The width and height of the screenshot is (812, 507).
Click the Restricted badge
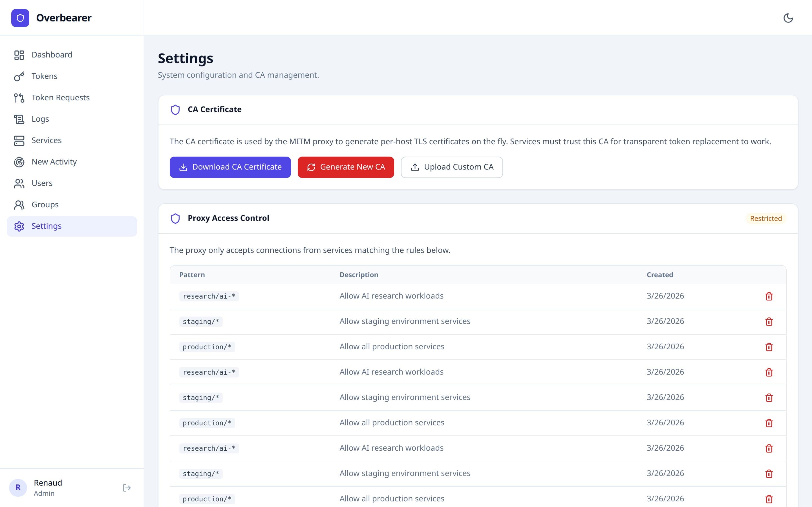766,218
